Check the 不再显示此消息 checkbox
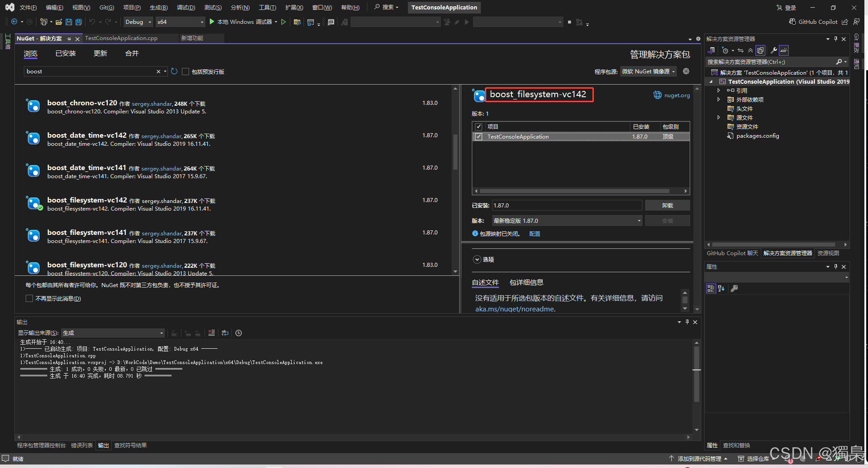The width and height of the screenshot is (868, 468). [29, 298]
